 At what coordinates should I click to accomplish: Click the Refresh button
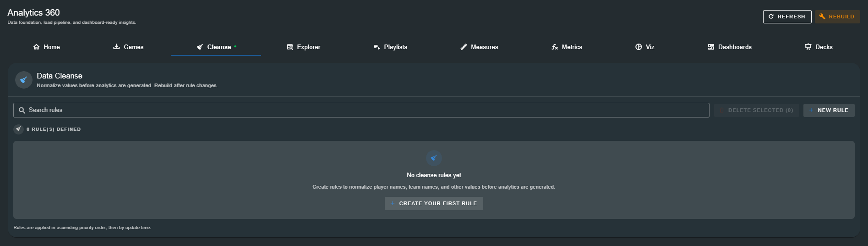pyautogui.click(x=787, y=17)
